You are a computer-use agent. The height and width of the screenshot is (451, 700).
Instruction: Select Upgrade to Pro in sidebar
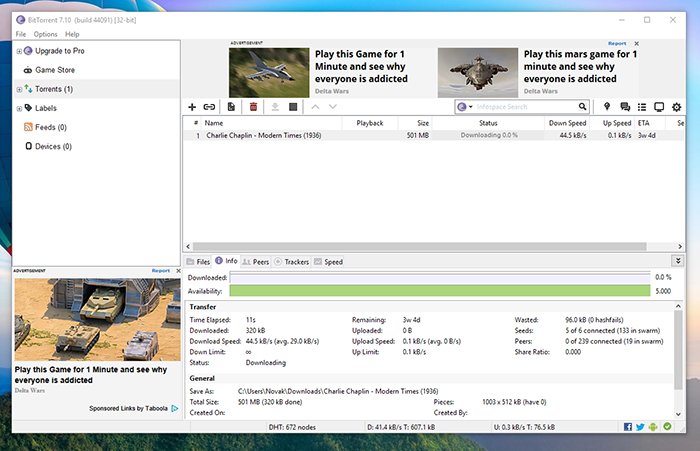coord(60,51)
